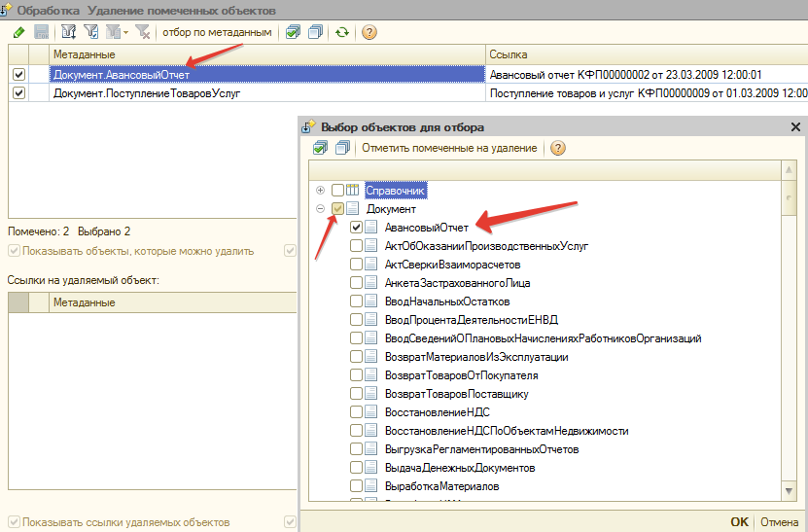Open the filter history dropdown arrow
Screen dimensions: 808x532
click(126, 32)
